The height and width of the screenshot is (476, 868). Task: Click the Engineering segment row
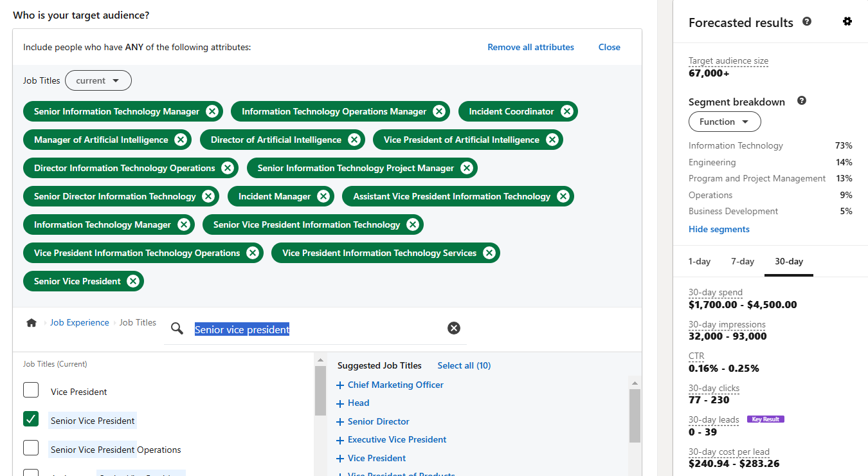[x=770, y=163]
